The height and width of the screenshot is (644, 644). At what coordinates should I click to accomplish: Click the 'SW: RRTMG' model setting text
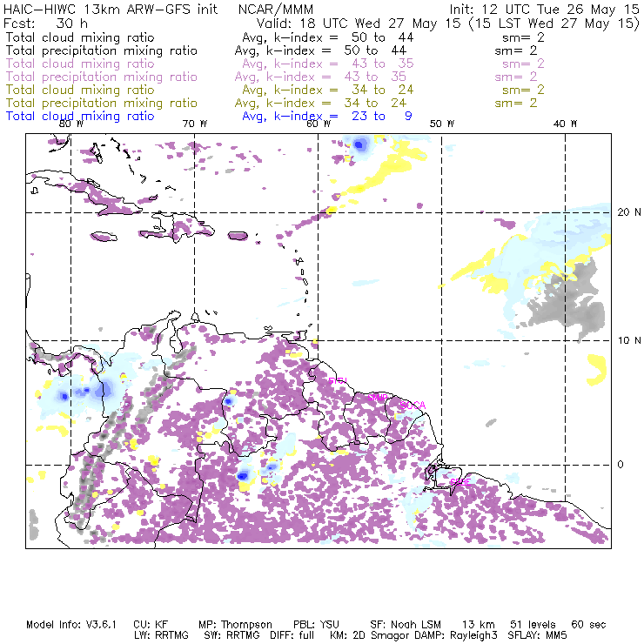pos(231,635)
